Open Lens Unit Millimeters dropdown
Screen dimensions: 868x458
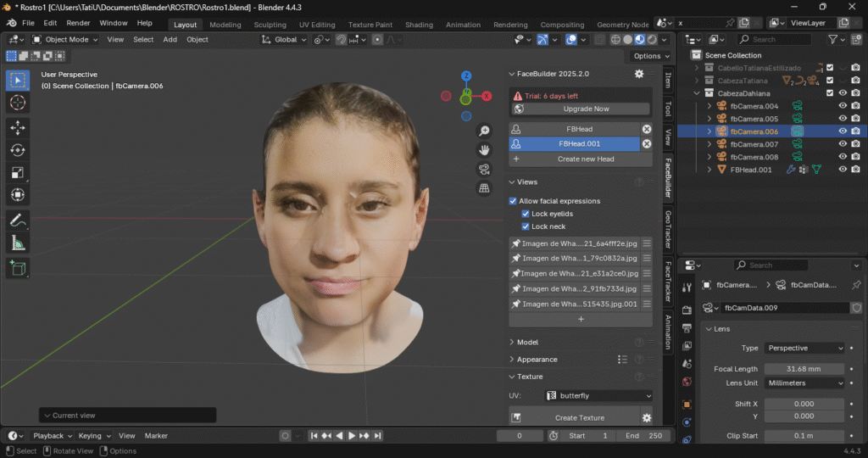(x=804, y=383)
